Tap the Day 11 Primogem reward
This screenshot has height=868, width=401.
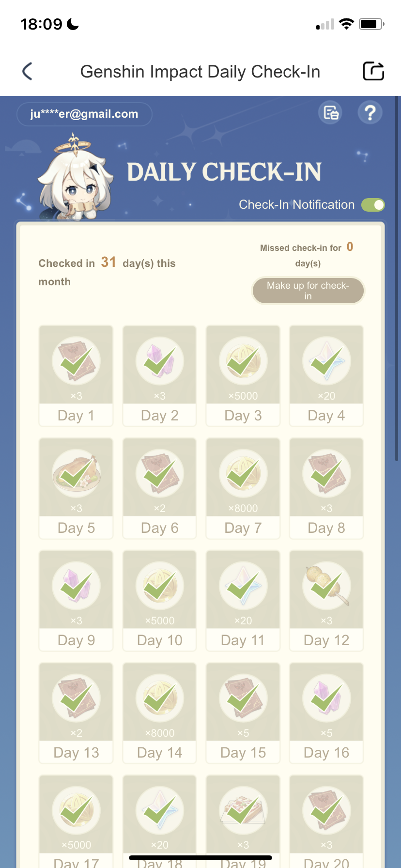click(x=243, y=601)
